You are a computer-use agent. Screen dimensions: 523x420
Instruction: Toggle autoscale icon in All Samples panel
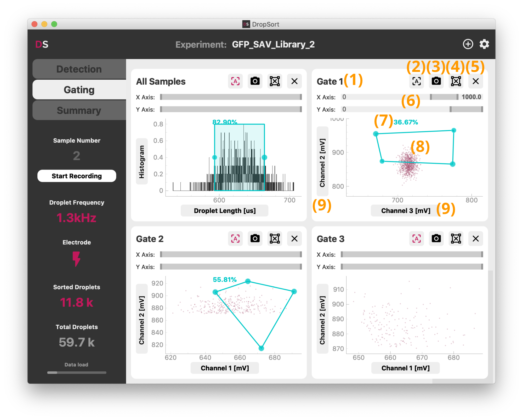(235, 81)
